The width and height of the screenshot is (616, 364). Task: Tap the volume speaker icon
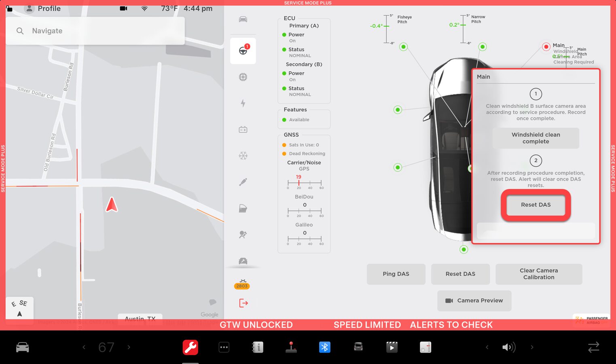tap(508, 347)
